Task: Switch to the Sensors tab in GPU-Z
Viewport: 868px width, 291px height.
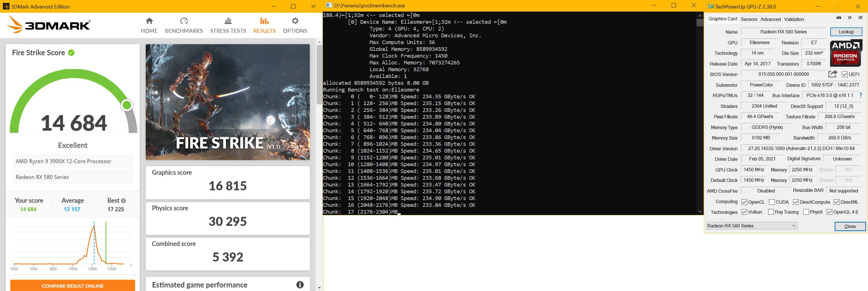Action: click(749, 19)
